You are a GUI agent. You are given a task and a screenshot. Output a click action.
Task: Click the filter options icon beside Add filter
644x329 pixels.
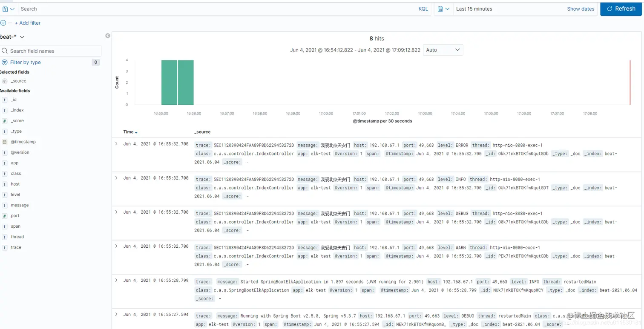pos(3,23)
